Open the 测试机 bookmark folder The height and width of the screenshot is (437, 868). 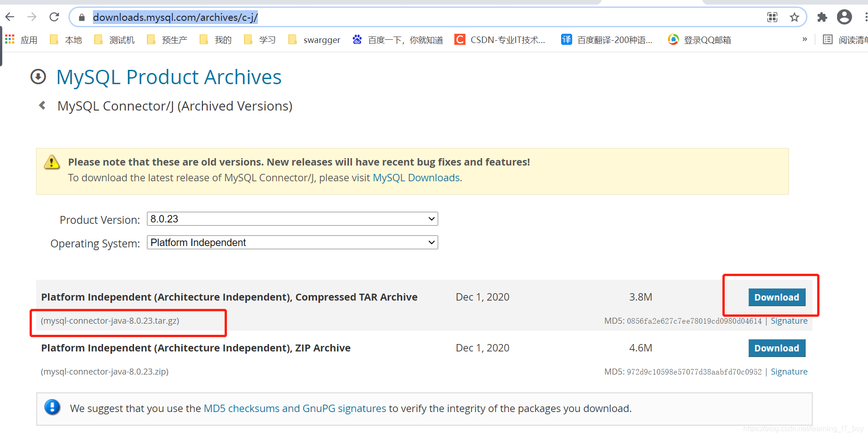[x=114, y=40]
